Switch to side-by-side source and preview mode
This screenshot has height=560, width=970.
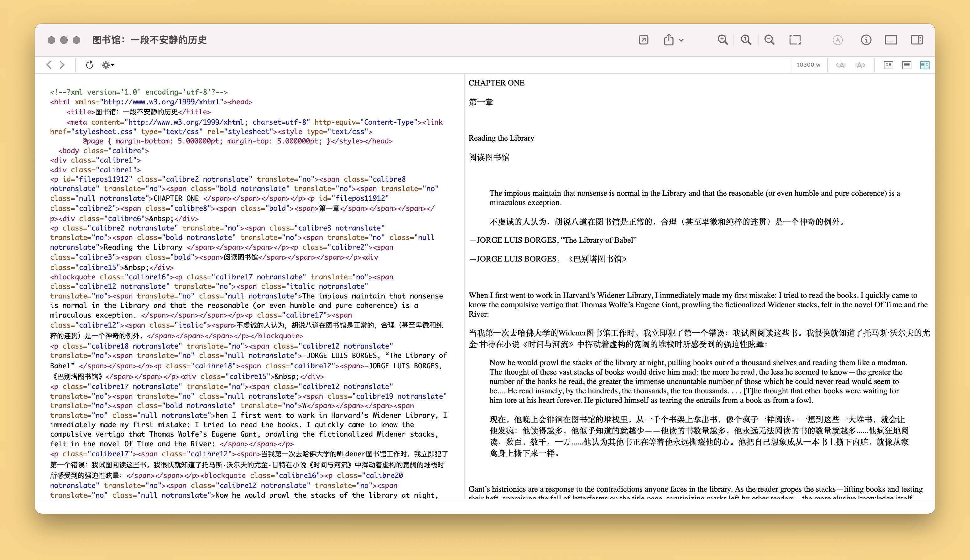[925, 65]
